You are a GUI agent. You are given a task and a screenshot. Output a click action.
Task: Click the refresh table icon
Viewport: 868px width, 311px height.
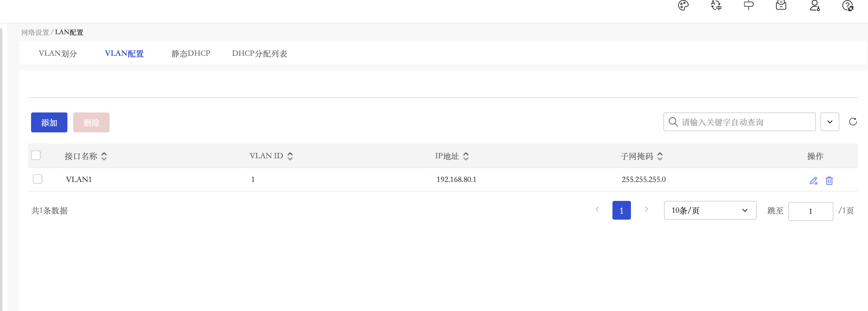coord(852,122)
